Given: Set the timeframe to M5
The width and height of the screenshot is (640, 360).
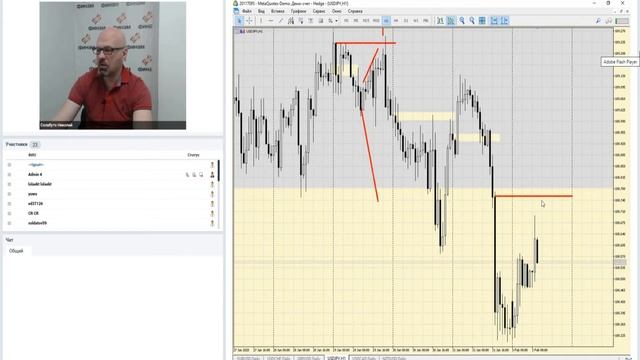Looking at the screenshot, I should pos(356,21).
